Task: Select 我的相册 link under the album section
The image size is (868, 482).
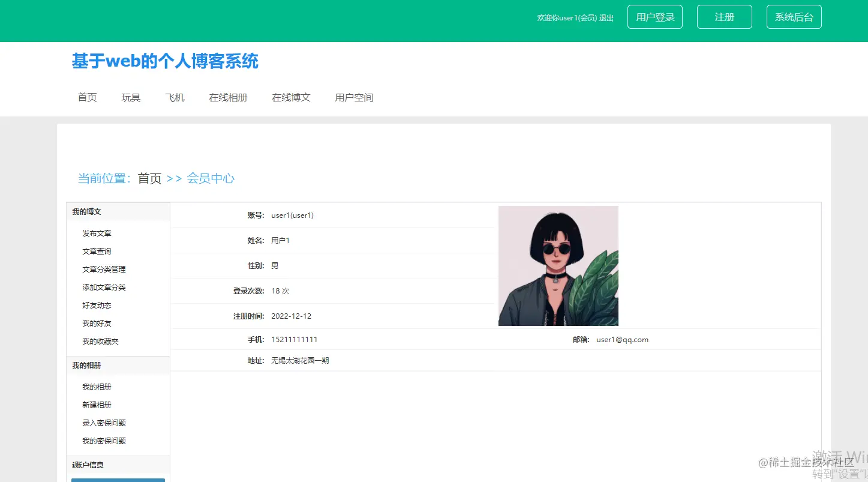Action: coord(97,387)
